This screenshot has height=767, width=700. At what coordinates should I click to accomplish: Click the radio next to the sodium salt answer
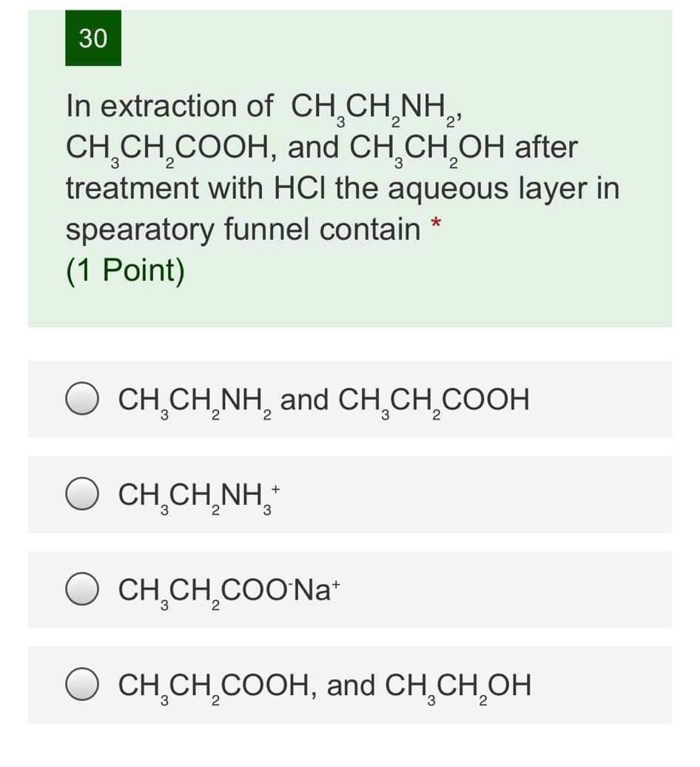coord(84,592)
